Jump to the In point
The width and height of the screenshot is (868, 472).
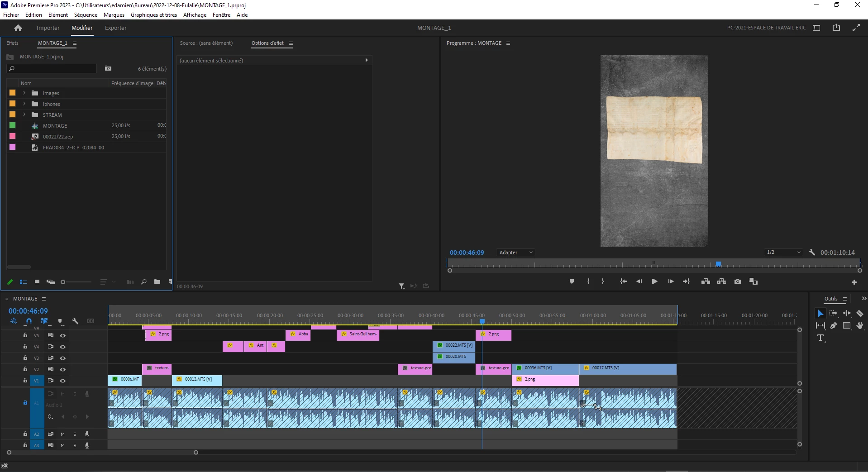(623, 281)
